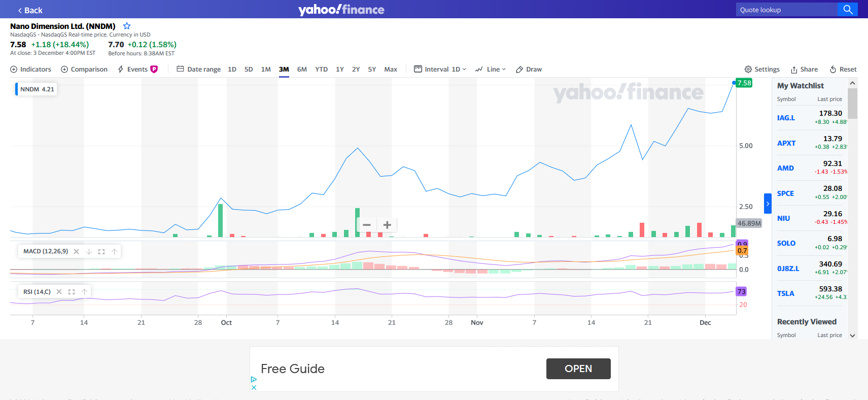Select the YTD range tab

321,69
